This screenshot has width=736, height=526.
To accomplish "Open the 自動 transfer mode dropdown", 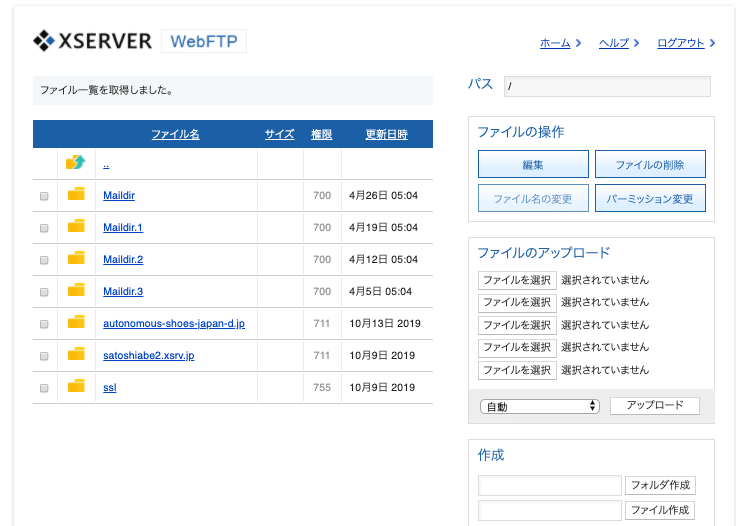I will [x=539, y=406].
